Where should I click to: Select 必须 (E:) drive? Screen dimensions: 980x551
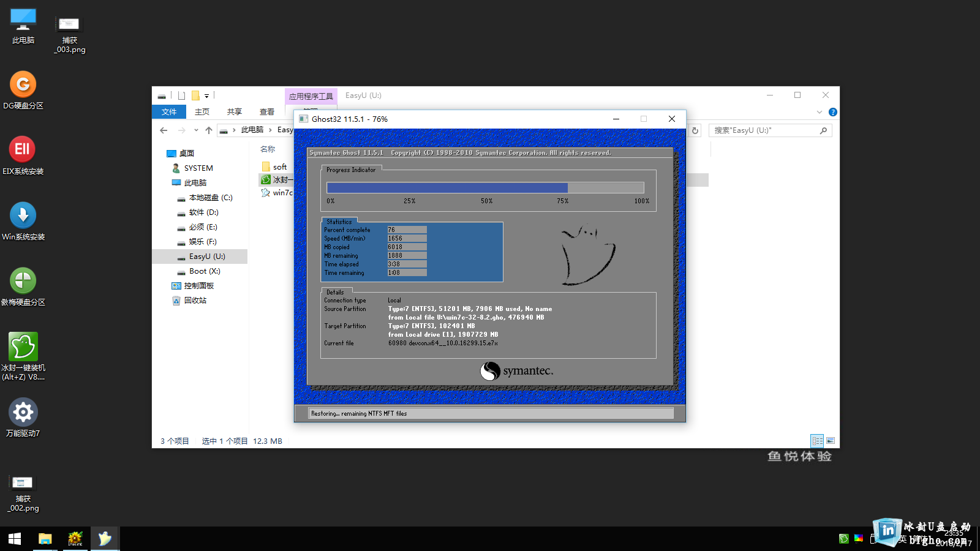[197, 227]
